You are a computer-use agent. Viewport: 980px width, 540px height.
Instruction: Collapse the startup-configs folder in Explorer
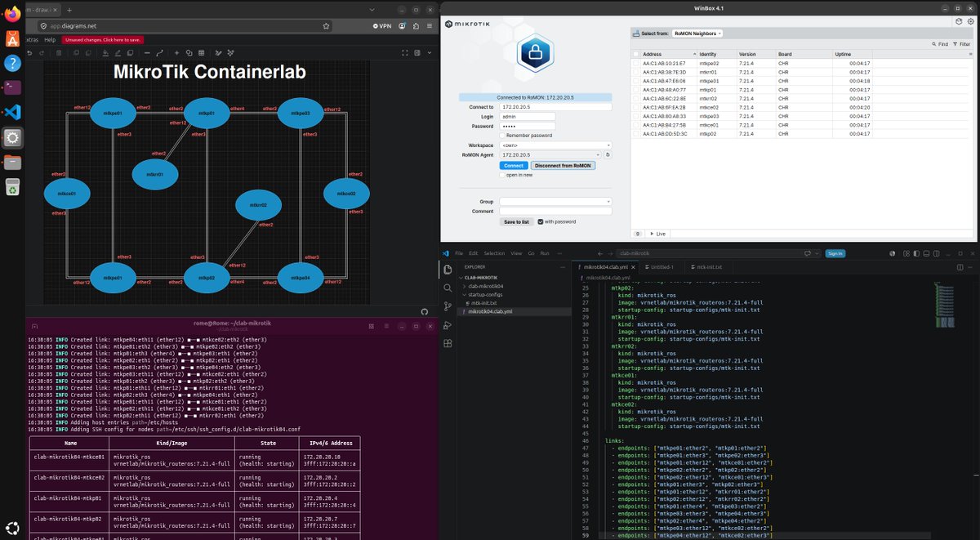coord(484,295)
